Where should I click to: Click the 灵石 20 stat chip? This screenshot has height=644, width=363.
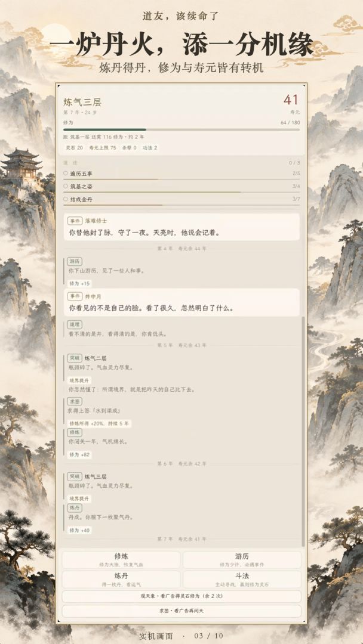pos(75,147)
